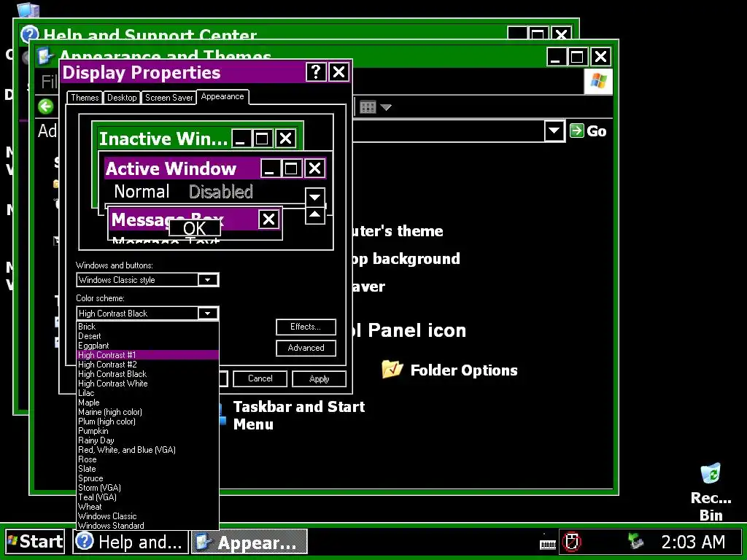This screenshot has height=560, width=747.
Task: Choose Plum (high color) scheme
Action: point(147,421)
